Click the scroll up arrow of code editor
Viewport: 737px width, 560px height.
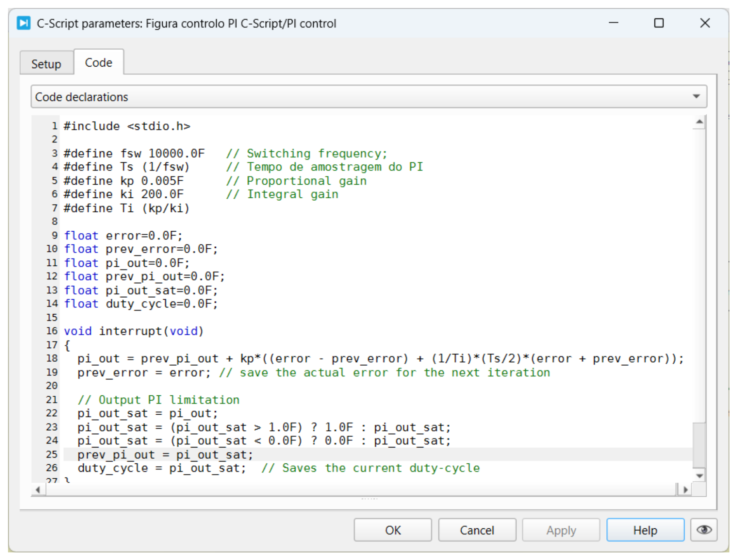tap(699, 122)
